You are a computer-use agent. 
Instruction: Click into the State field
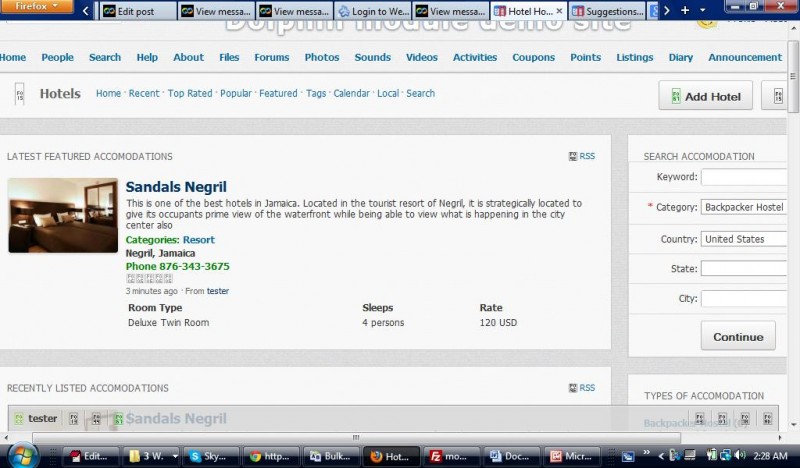[744, 268]
